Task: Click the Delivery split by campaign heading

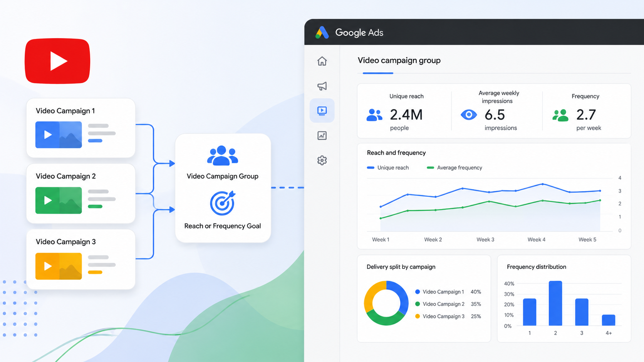Action: tap(401, 267)
